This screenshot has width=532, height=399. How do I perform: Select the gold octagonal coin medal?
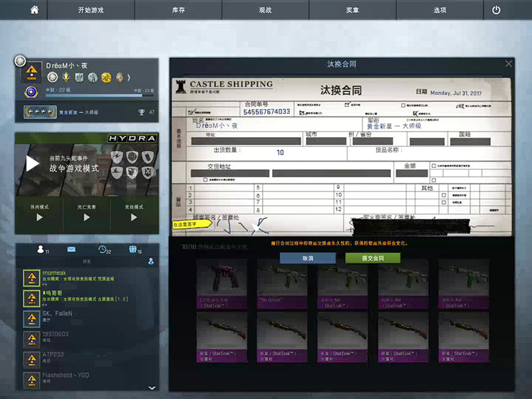(106, 78)
